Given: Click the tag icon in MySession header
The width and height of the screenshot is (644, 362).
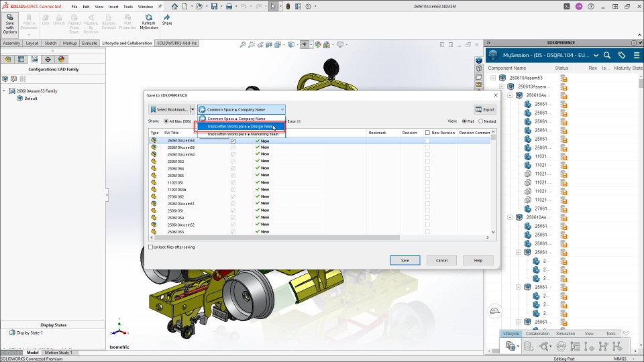Looking at the screenshot, I should [x=622, y=55].
